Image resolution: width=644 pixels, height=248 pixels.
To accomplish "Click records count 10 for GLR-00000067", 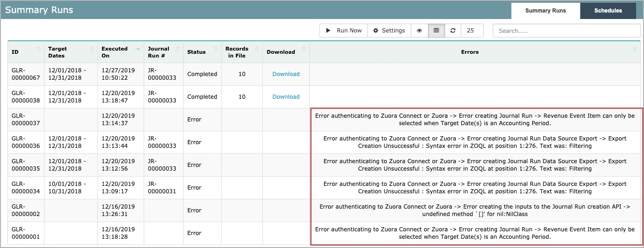I will pyautogui.click(x=242, y=74).
